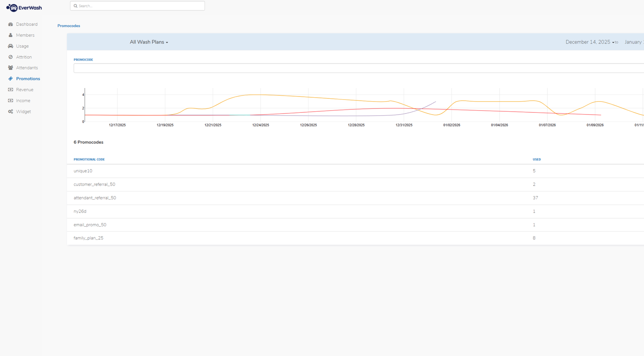Image resolution: width=644 pixels, height=356 pixels.
Task: Select the Members person icon
Action: point(11,35)
